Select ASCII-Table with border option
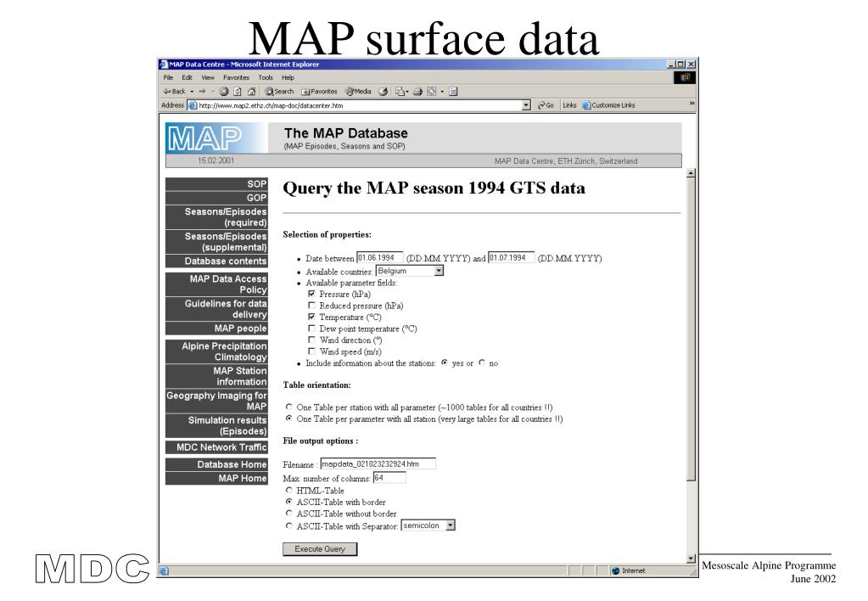Screen dimensions: 868x601 289,502
